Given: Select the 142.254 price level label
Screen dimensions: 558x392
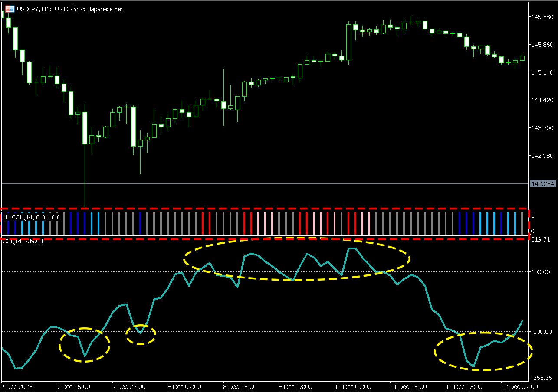Looking at the screenshot, I should [x=542, y=184].
